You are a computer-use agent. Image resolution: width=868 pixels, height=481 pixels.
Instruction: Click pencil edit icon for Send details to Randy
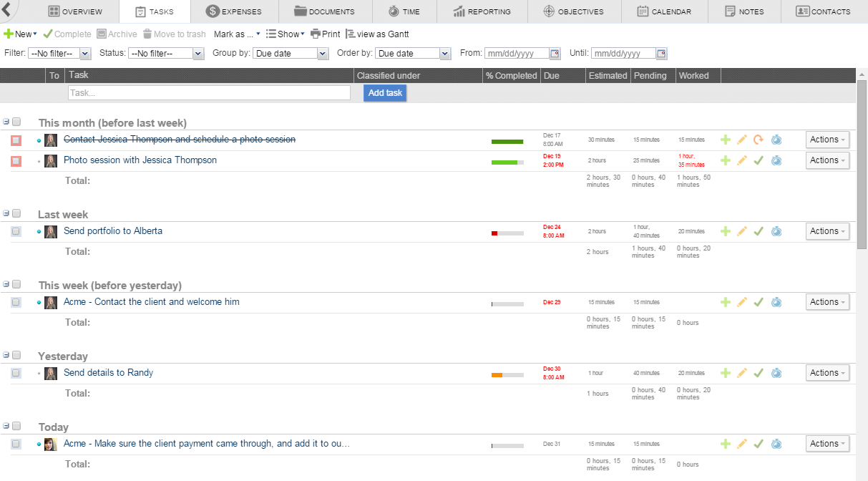tap(742, 373)
